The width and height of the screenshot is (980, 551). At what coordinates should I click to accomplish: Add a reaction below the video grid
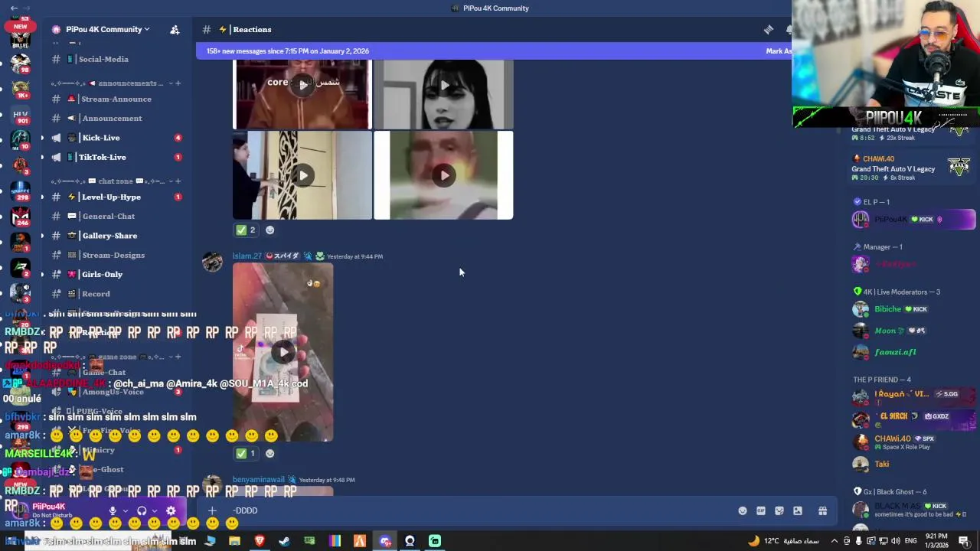point(269,230)
